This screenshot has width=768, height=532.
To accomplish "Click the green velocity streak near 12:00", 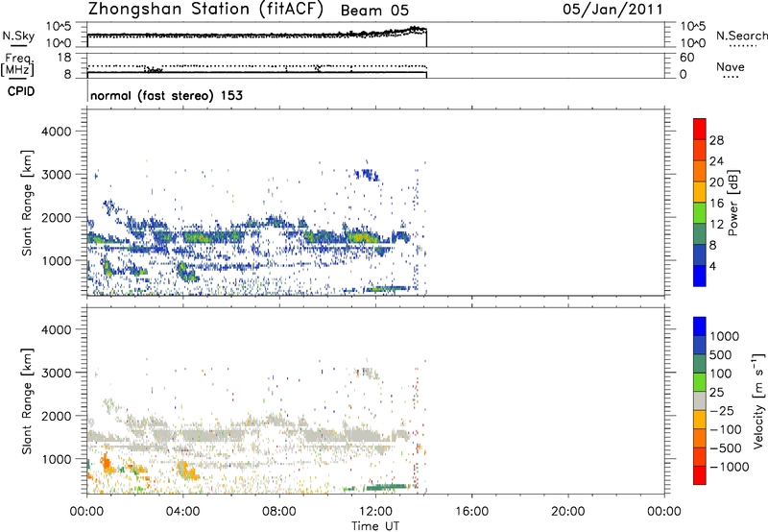I will [387, 487].
